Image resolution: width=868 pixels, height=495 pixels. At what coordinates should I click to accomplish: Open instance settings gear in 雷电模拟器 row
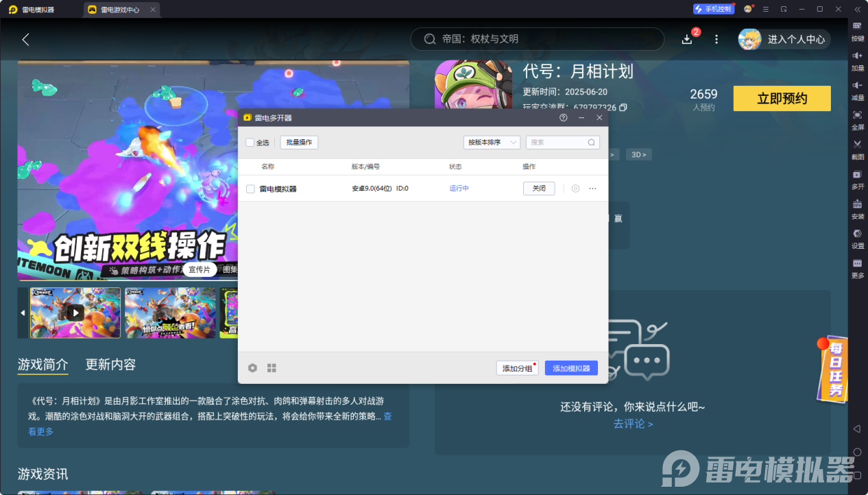576,189
